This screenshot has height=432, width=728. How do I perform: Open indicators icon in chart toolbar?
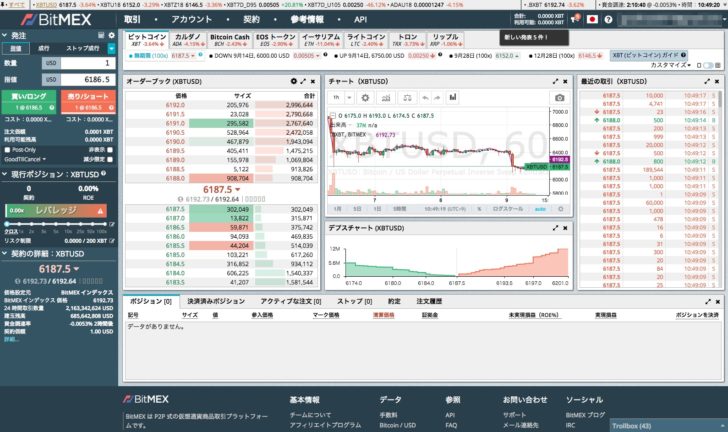(386, 98)
